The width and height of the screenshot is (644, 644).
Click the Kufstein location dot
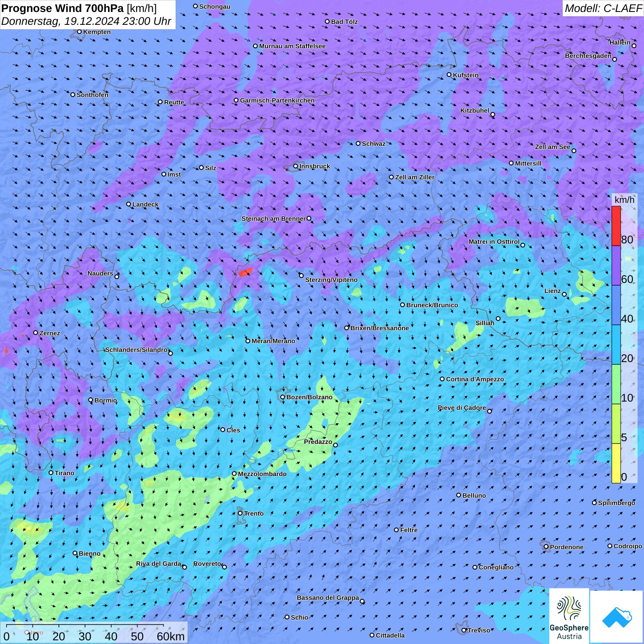449,75
